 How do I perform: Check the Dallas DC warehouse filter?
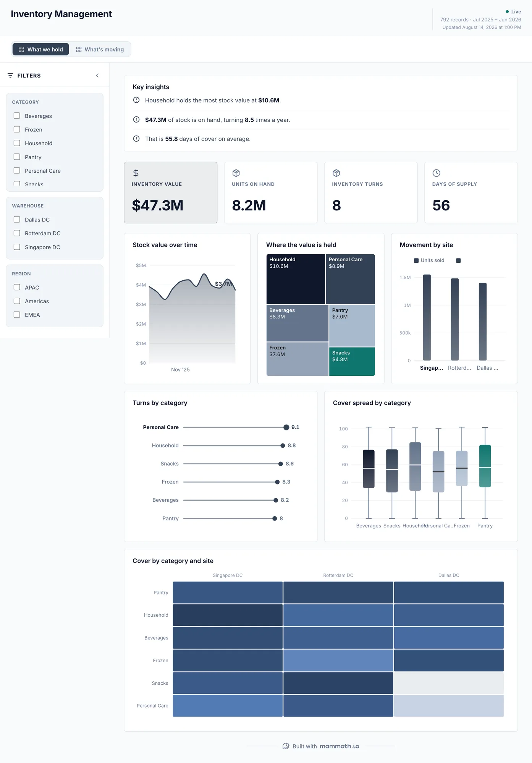tap(17, 220)
